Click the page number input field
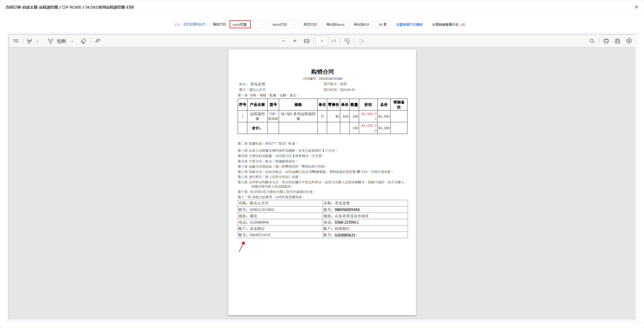The height and width of the screenshot is (328, 644). pos(322,41)
